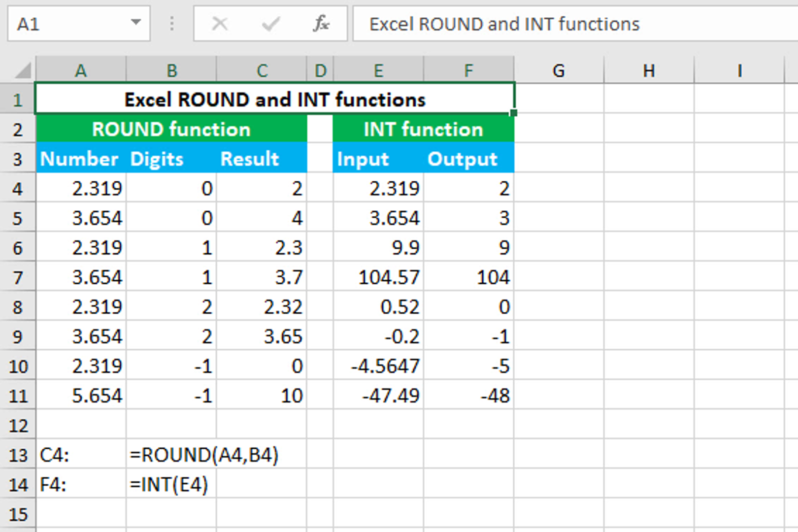Open the Name Box dropdown arrow
This screenshot has width=798, height=532.
tap(135, 23)
